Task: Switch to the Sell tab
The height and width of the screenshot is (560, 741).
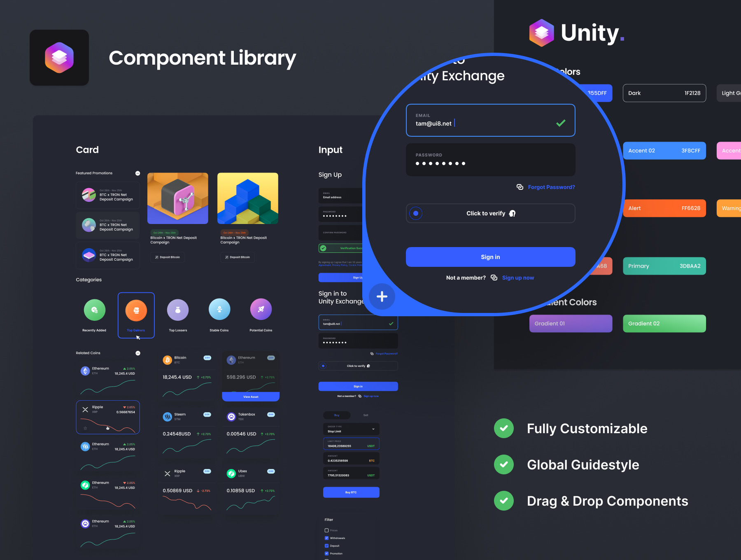Action: pyautogui.click(x=366, y=415)
